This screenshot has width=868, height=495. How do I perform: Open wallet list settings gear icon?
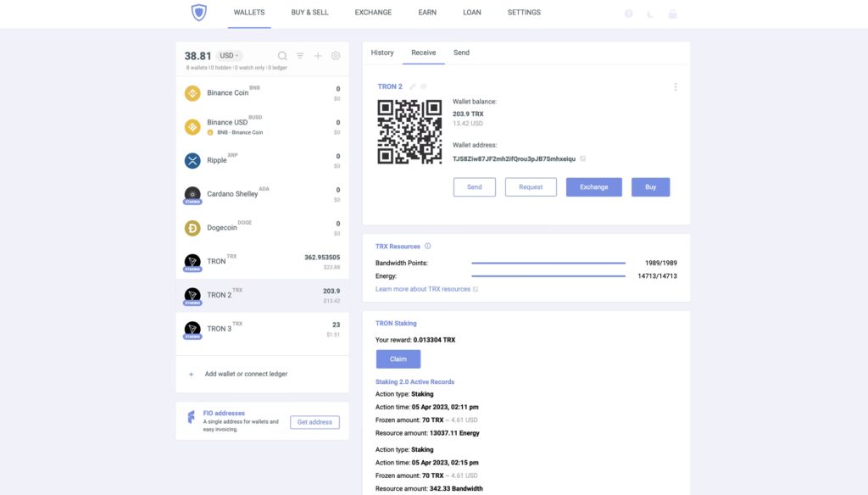click(x=336, y=56)
